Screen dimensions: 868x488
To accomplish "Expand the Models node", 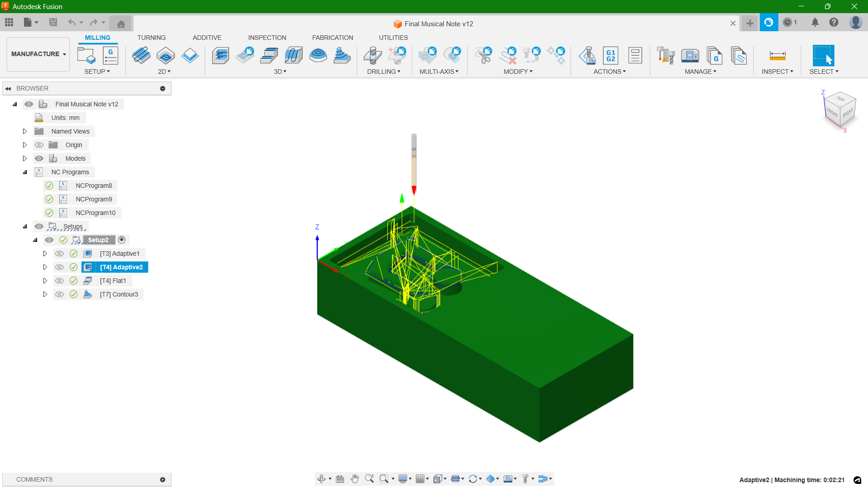I will [x=25, y=158].
